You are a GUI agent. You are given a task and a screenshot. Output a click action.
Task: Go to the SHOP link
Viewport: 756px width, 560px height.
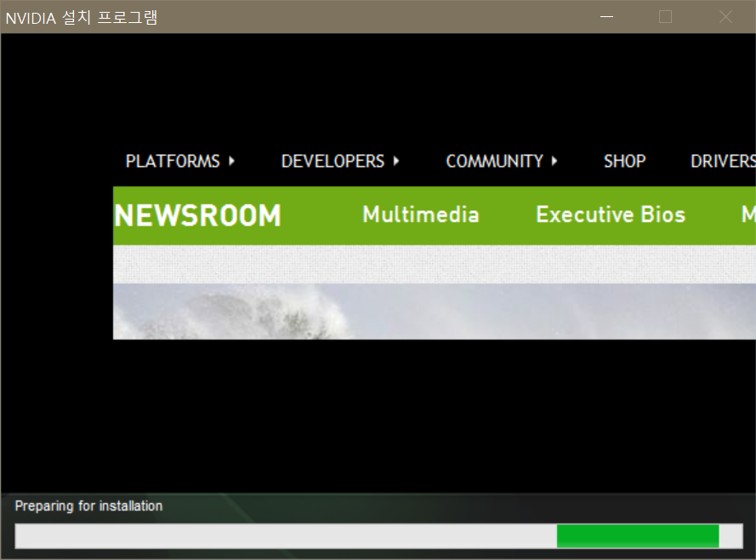(x=624, y=161)
